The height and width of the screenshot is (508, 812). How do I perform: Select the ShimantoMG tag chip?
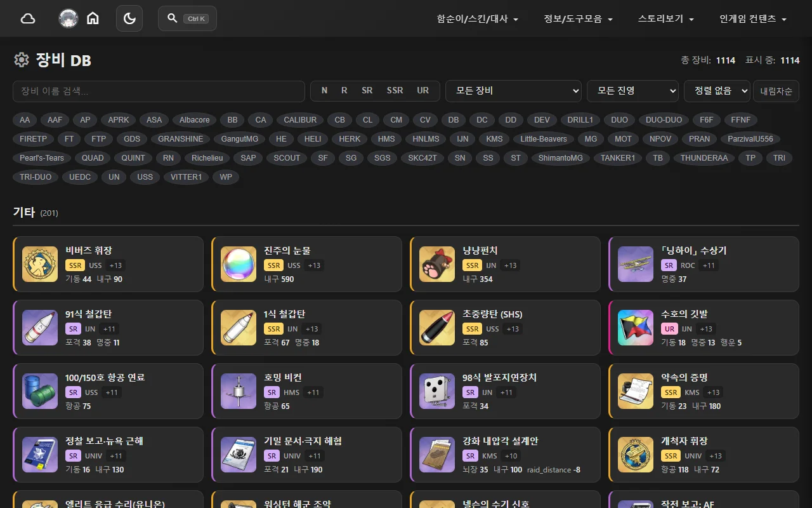click(560, 158)
